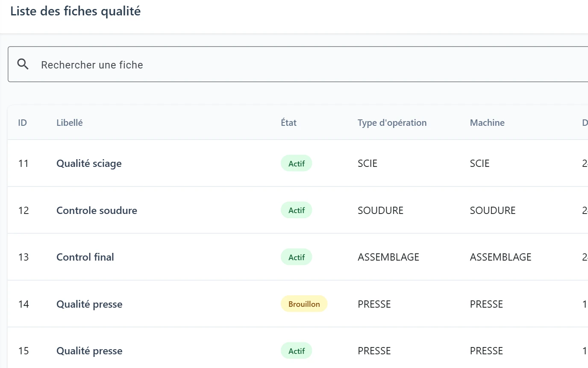Select the ID cell showing 11

(x=23, y=163)
